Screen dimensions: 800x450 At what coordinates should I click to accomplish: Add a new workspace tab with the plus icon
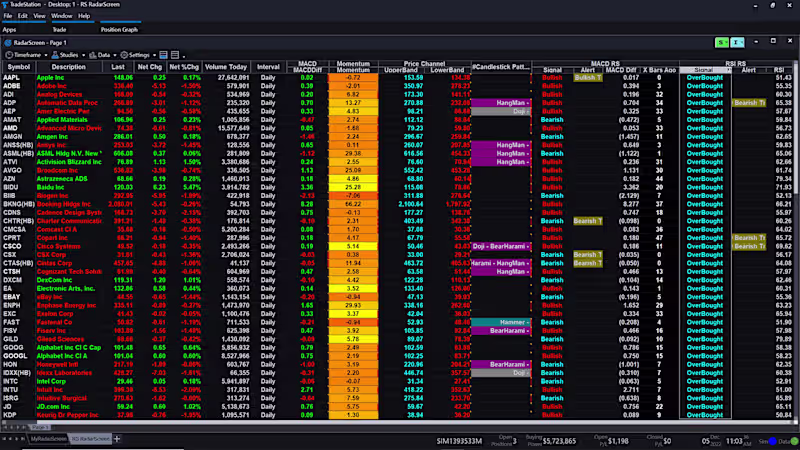(117, 439)
